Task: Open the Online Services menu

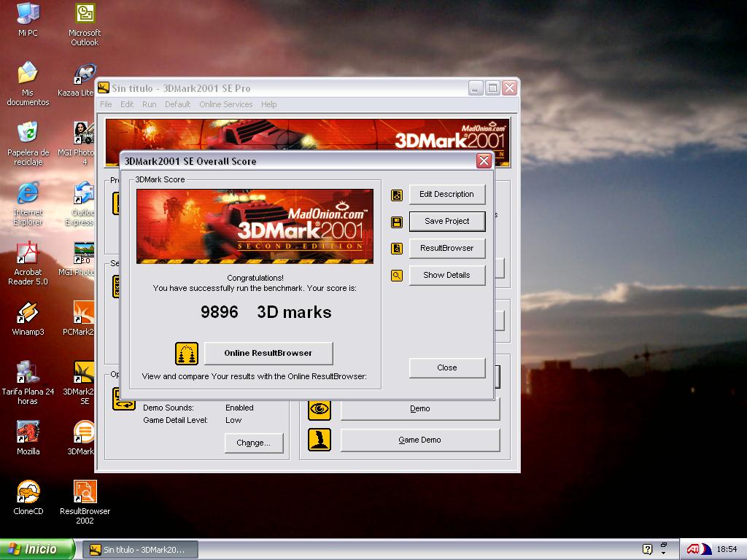Action: click(x=226, y=104)
